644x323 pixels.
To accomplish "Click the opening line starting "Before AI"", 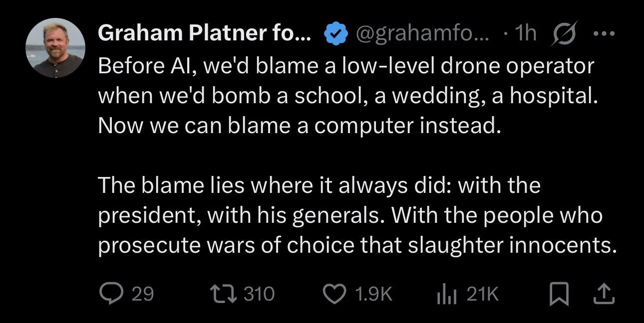I will pyautogui.click(x=346, y=65).
